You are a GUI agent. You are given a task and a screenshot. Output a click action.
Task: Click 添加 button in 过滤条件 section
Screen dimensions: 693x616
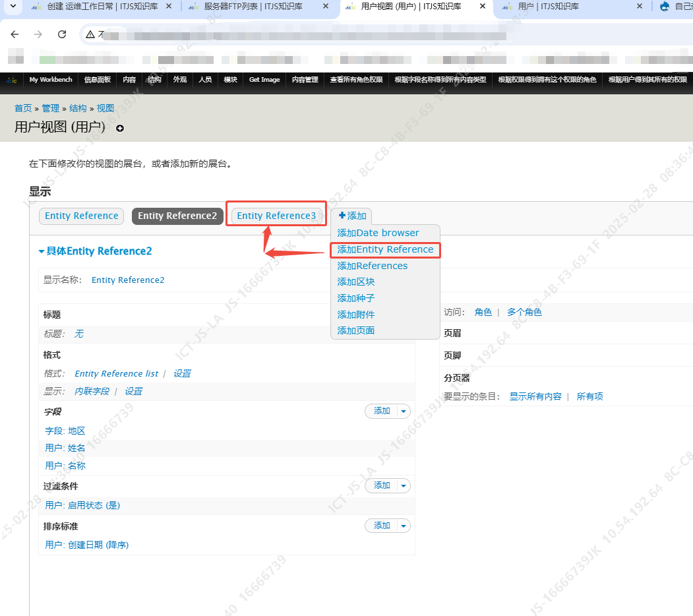click(382, 485)
